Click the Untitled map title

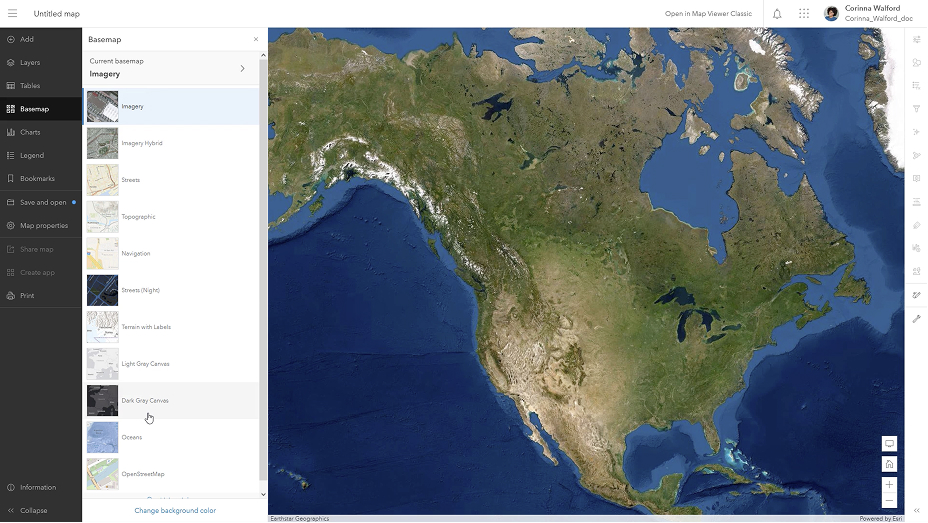(57, 14)
